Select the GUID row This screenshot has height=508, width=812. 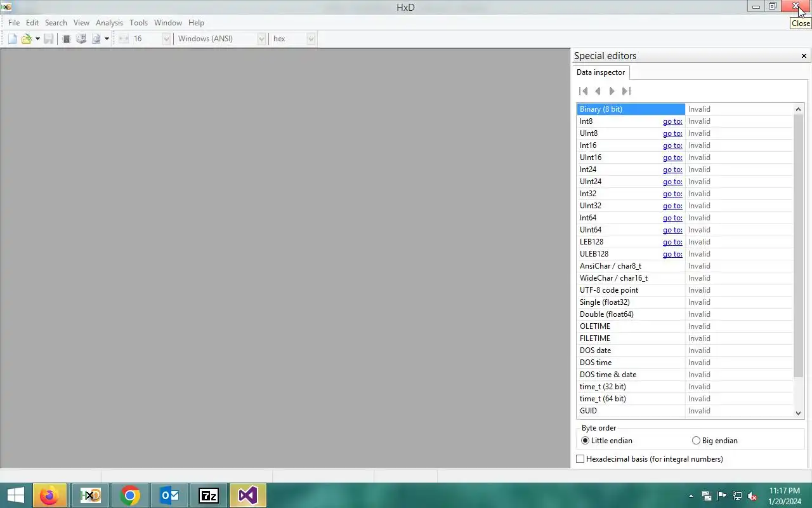[685, 411]
